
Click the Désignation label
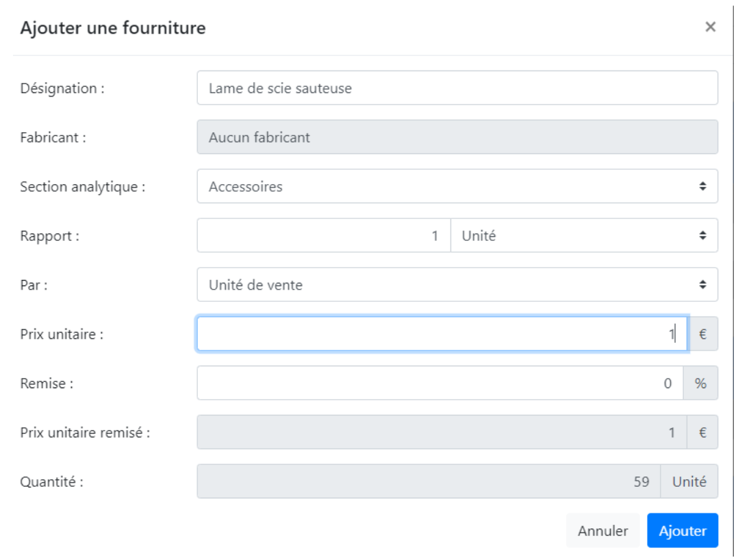(x=62, y=88)
